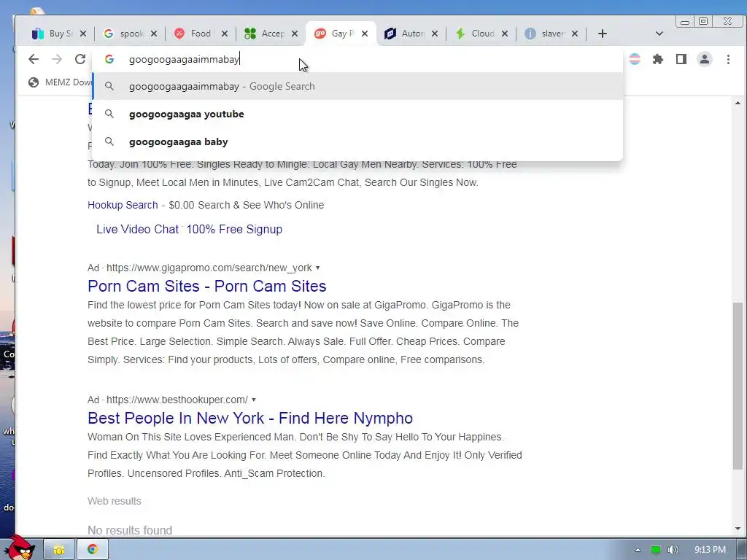Close the 'Accep' tab
This screenshot has height=560, width=747.
(295, 34)
